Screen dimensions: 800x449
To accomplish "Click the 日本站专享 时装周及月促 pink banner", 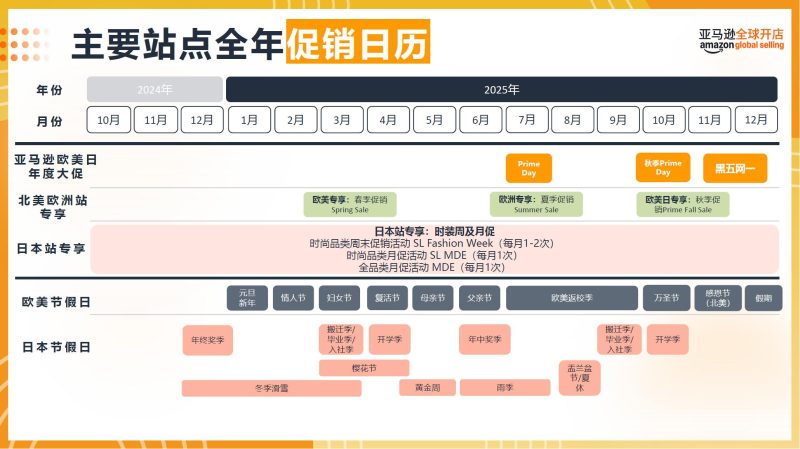I will pyautogui.click(x=434, y=249).
